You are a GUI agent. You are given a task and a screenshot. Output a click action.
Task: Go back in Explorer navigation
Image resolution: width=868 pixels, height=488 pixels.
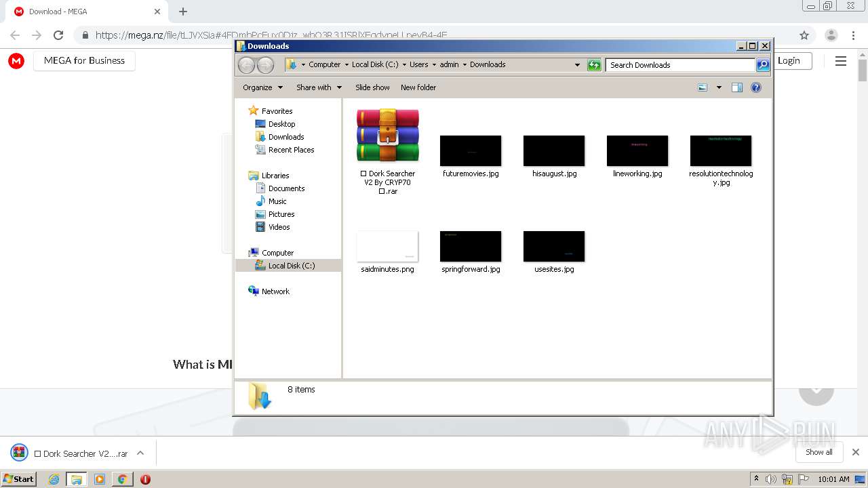pos(247,65)
